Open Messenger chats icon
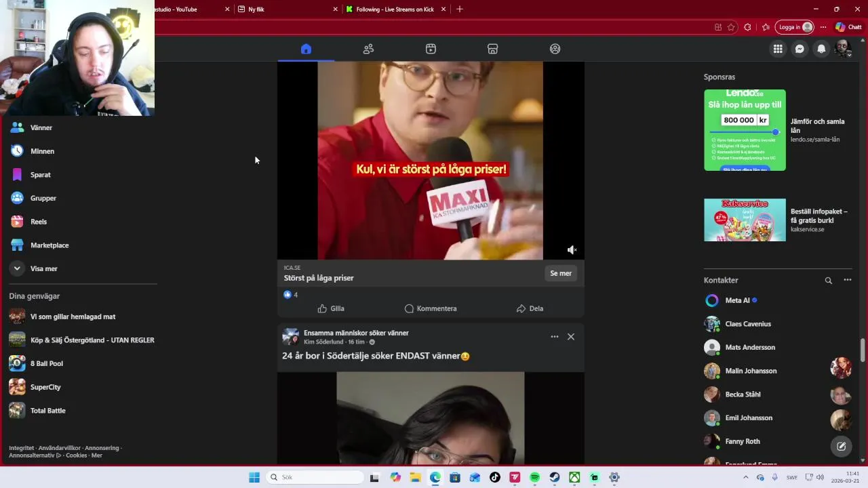868x488 pixels. [x=800, y=49]
